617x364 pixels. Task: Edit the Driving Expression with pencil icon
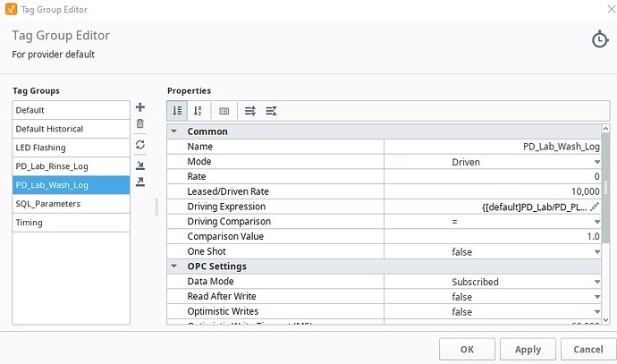(x=595, y=207)
